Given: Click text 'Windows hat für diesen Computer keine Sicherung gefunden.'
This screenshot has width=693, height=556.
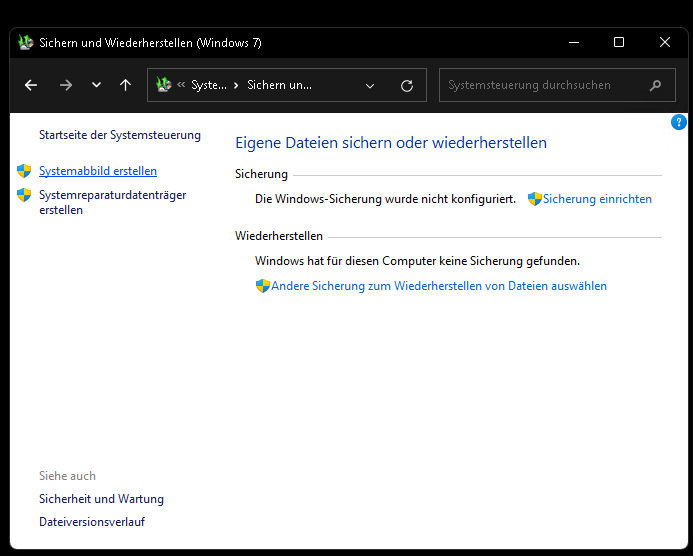Looking at the screenshot, I should (x=417, y=261).
